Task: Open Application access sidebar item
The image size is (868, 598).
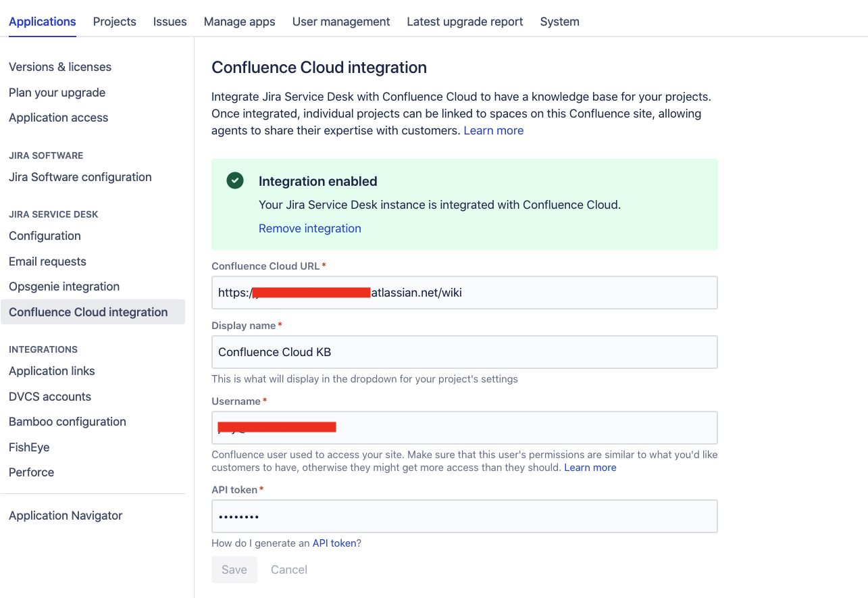Action: click(x=59, y=118)
